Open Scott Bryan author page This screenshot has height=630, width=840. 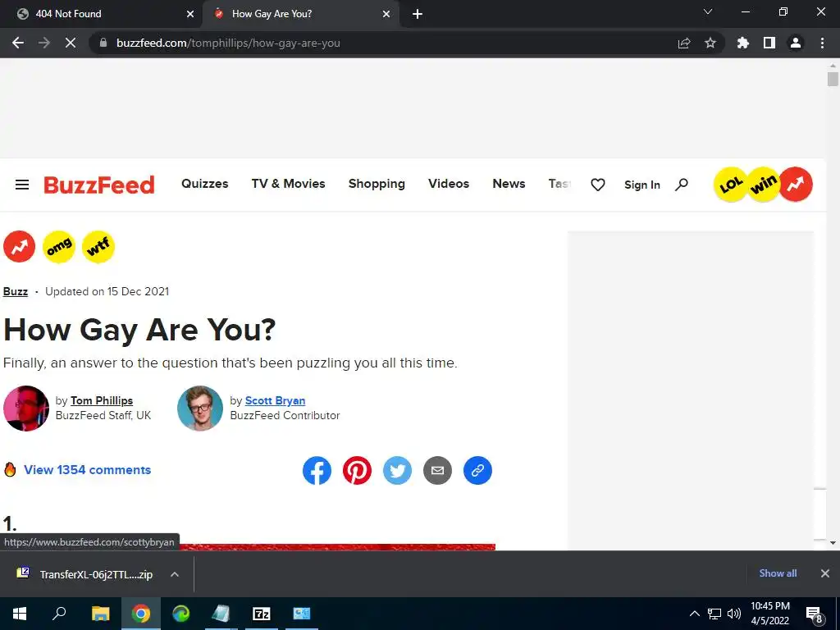pos(276,400)
